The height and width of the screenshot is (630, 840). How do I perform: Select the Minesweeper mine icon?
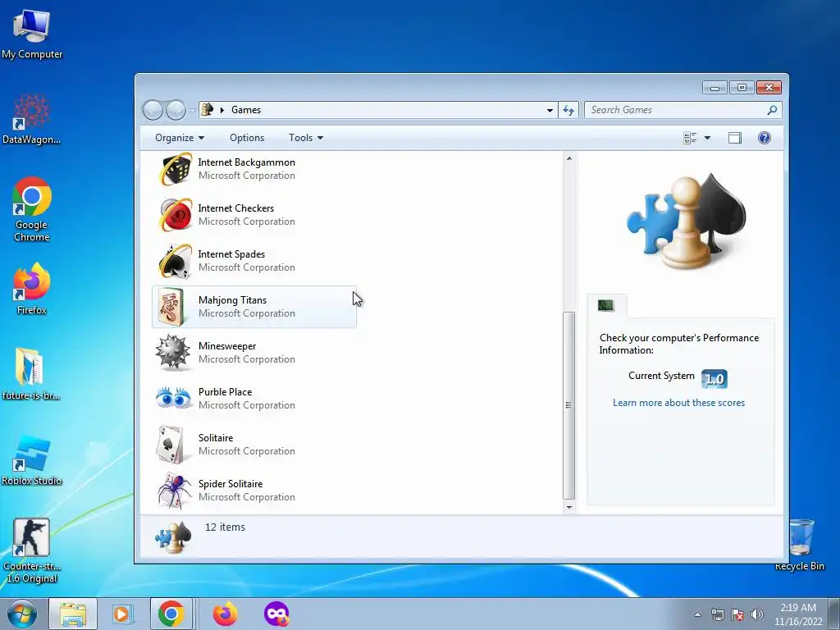tap(172, 353)
